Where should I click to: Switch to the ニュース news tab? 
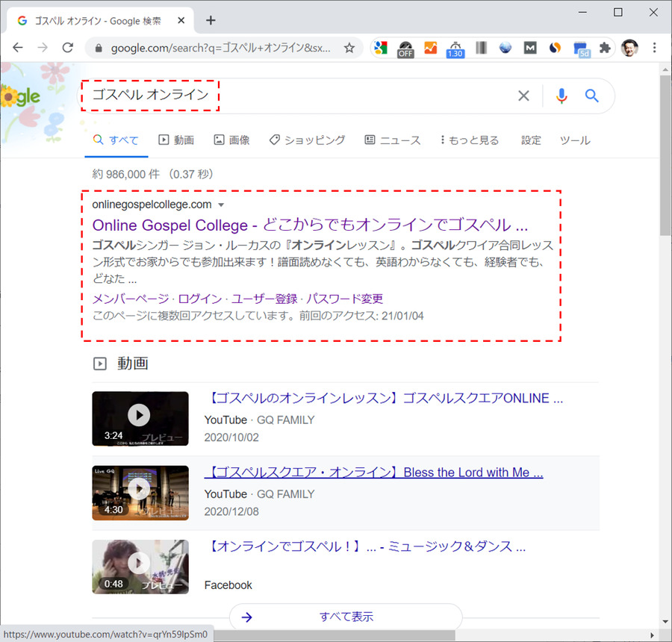coord(393,140)
